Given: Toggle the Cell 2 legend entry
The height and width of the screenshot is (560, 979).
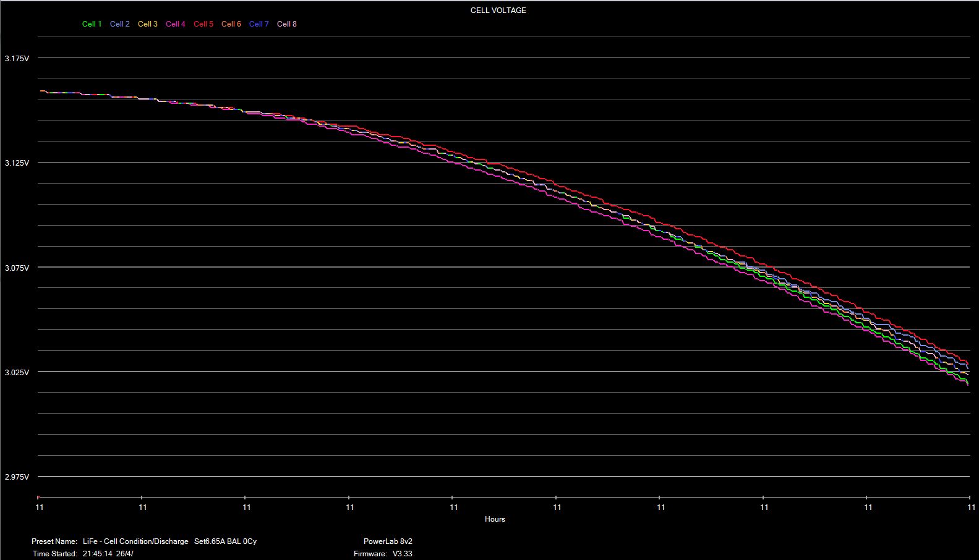Looking at the screenshot, I should (119, 24).
